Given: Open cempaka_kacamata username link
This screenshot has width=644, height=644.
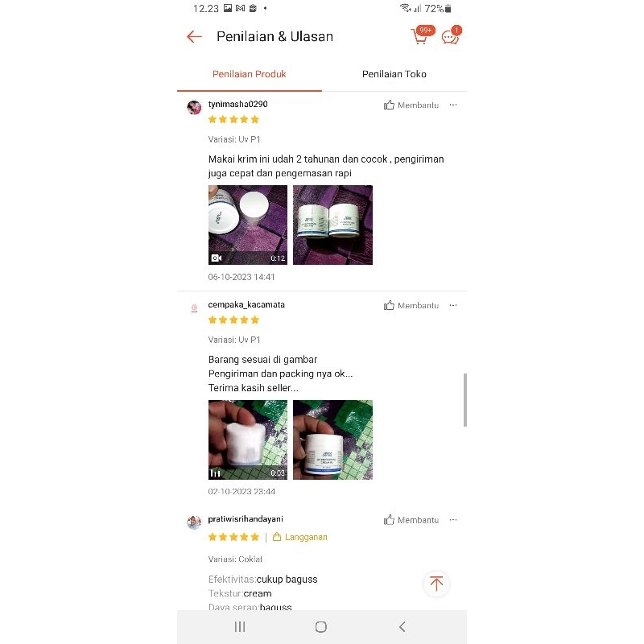Looking at the screenshot, I should (x=246, y=305).
